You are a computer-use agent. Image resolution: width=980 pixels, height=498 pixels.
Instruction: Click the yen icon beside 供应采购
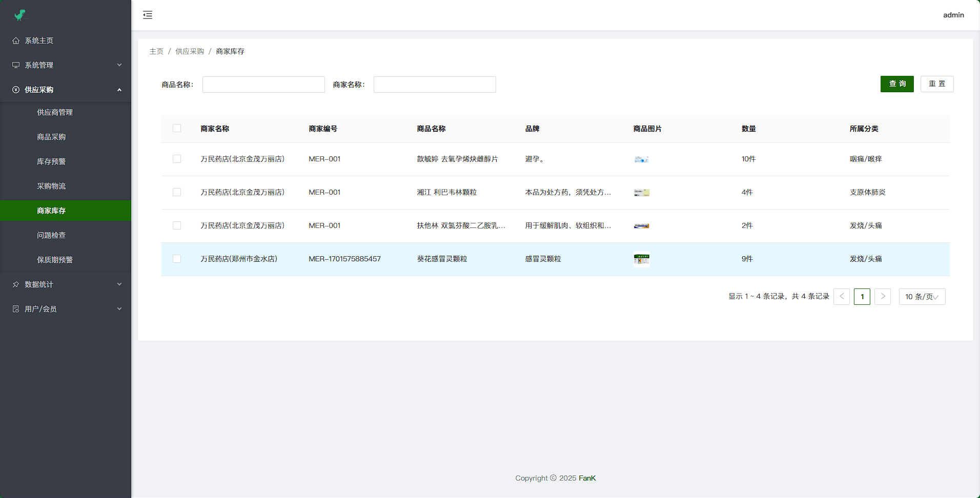coord(16,90)
